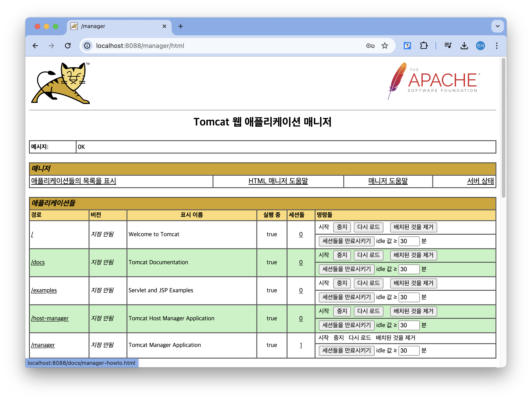532x401 pixels.
Task: Click the browser back arrow
Action: coord(35,46)
